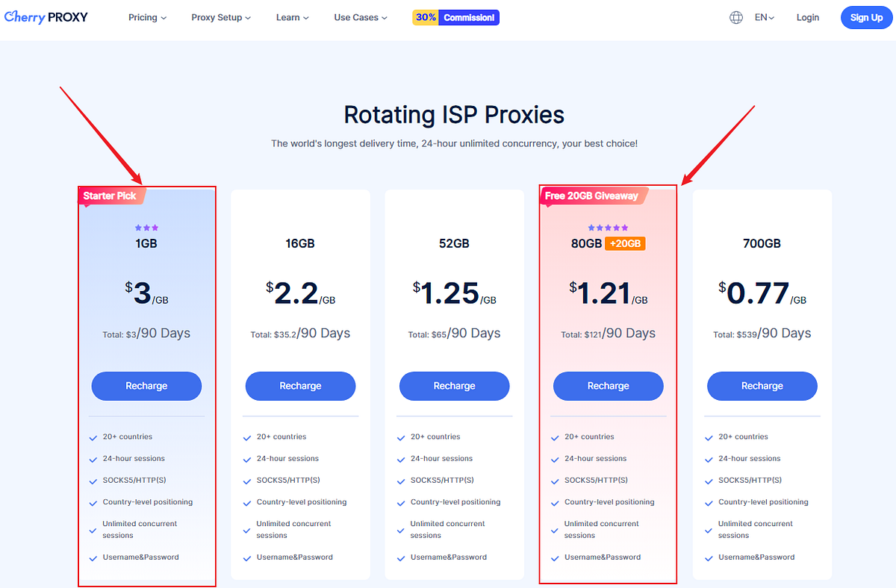Open the Learn menu
This screenshot has height=588, width=896.
(x=291, y=17)
